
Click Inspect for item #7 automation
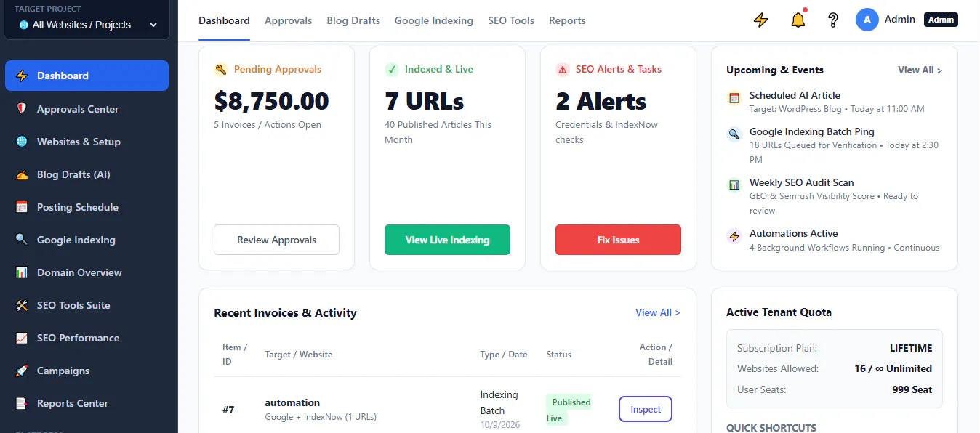pos(646,409)
